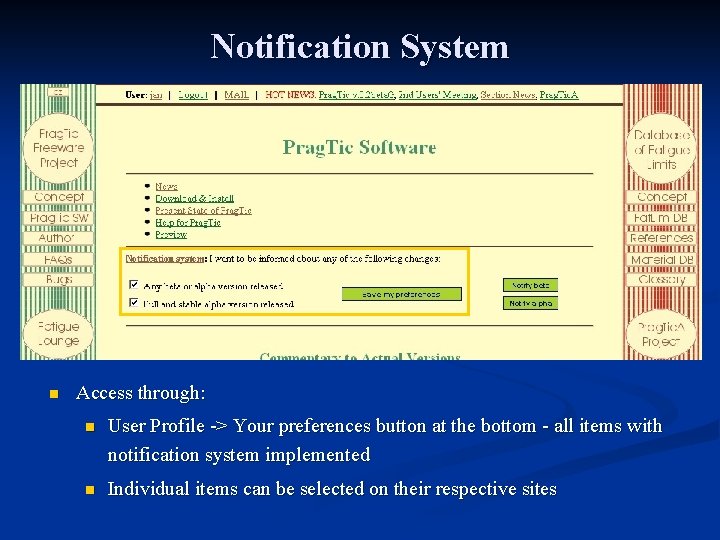Image resolution: width=720 pixels, height=540 pixels.
Task: Open right sidebar Concept item
Action: tap(661, 197)
